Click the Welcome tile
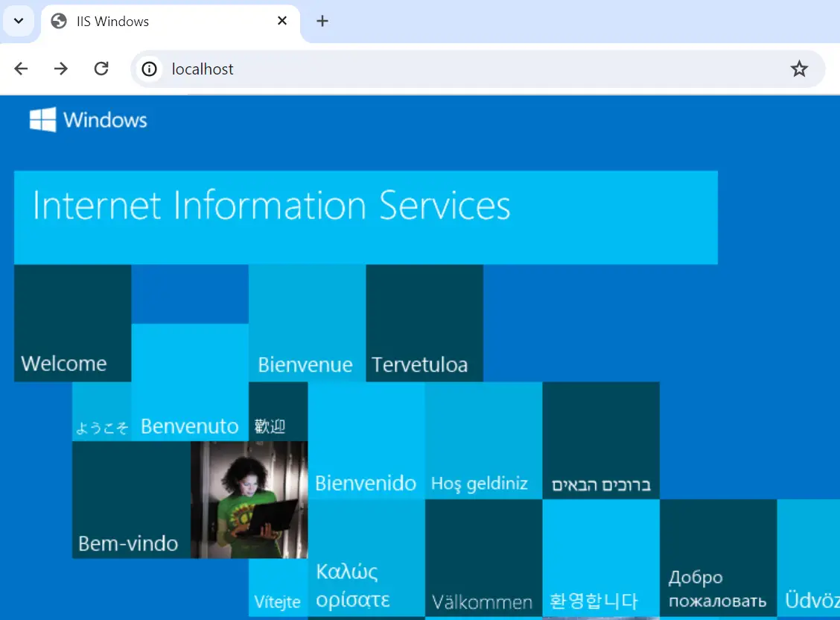The width and height of the screenshot is (840, 620). tap(73, 323)
